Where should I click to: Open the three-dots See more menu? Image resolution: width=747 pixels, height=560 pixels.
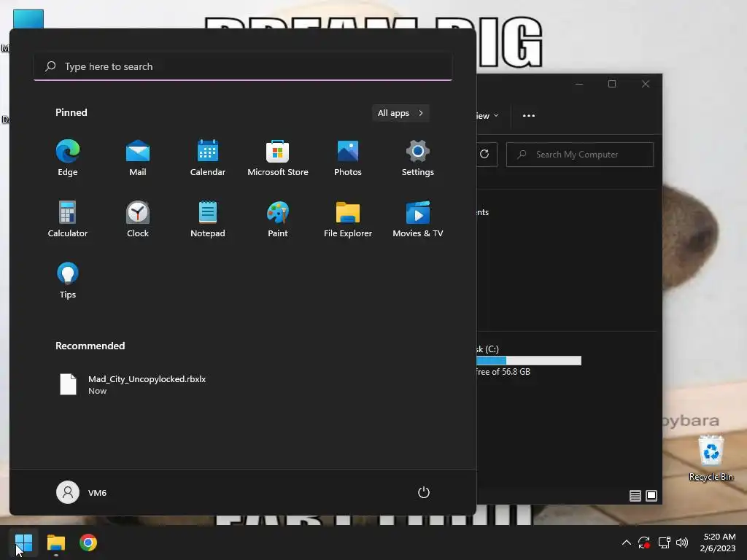click(x=529, y=116)
